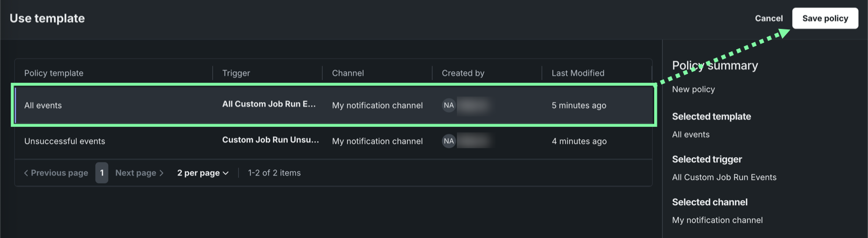Click the Previous page chevron icon

tap(26, 173)
